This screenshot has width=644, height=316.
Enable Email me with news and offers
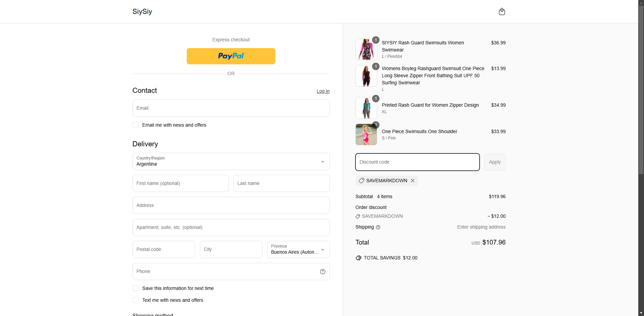(x=136, y=125)
